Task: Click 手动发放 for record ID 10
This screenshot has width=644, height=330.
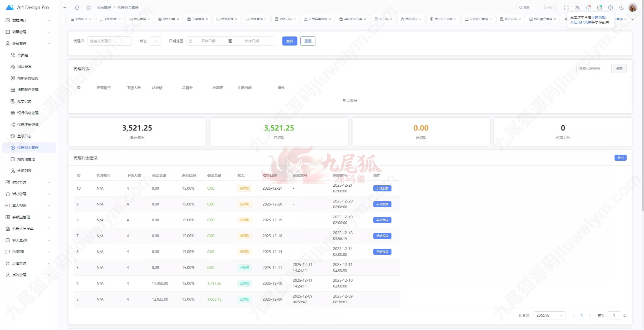Action: [382, 188]
